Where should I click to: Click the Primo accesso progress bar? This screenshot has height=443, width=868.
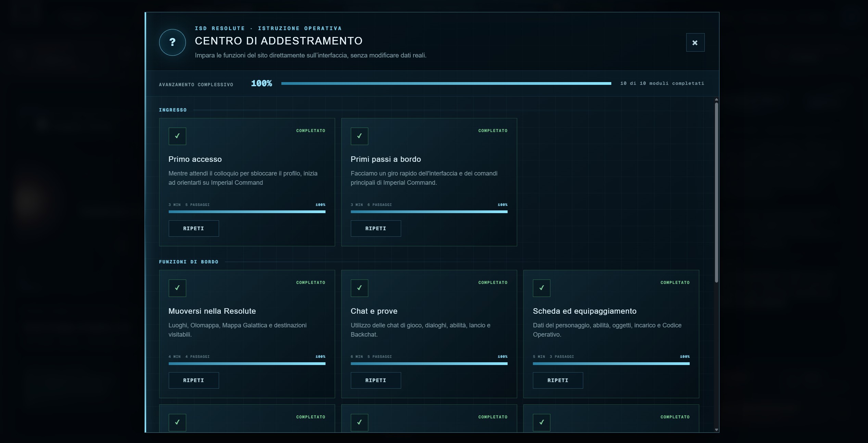coord(247,212)
